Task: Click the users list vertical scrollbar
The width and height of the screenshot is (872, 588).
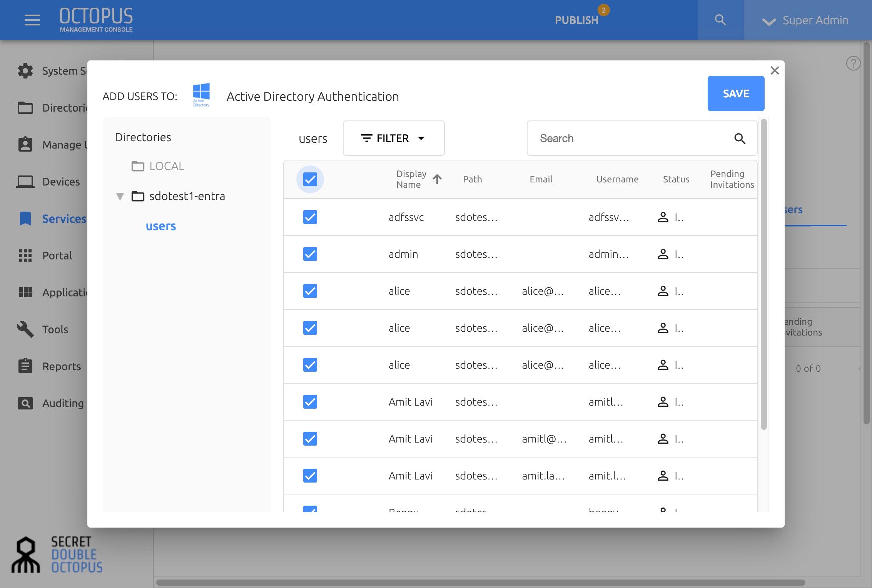Action: 764,274
